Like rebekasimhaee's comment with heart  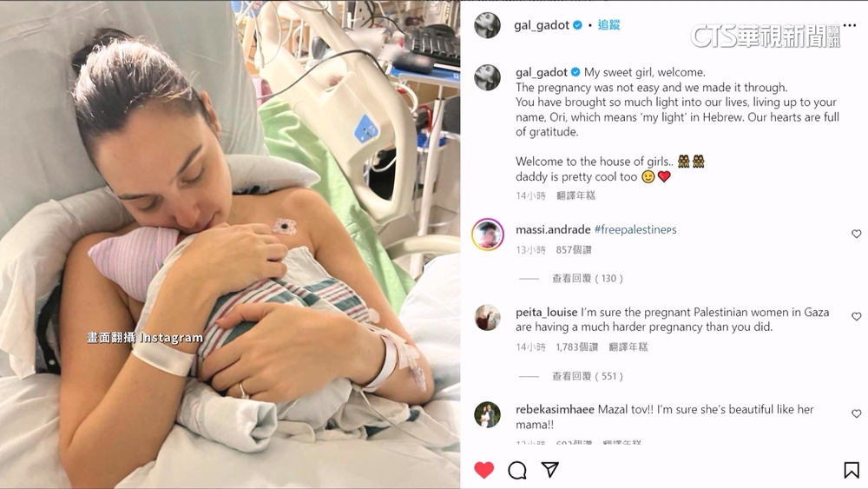(857, 413)
